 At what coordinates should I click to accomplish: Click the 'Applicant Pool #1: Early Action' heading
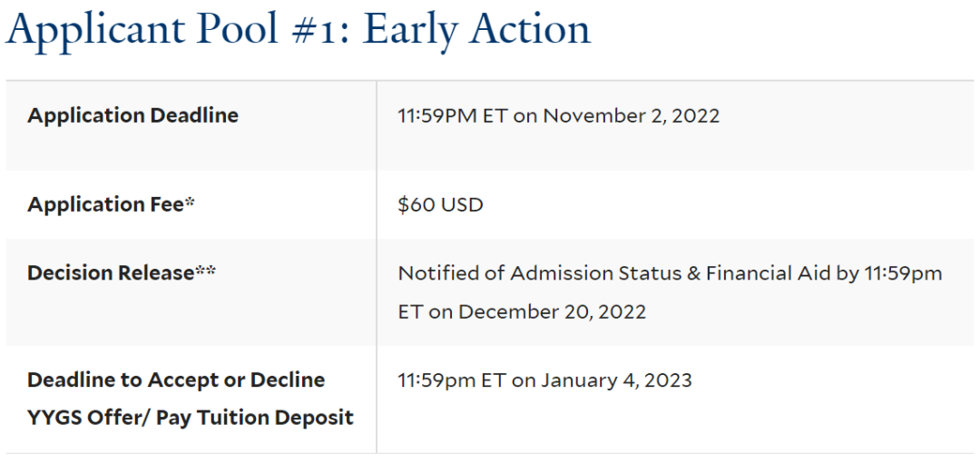(299, 29)
